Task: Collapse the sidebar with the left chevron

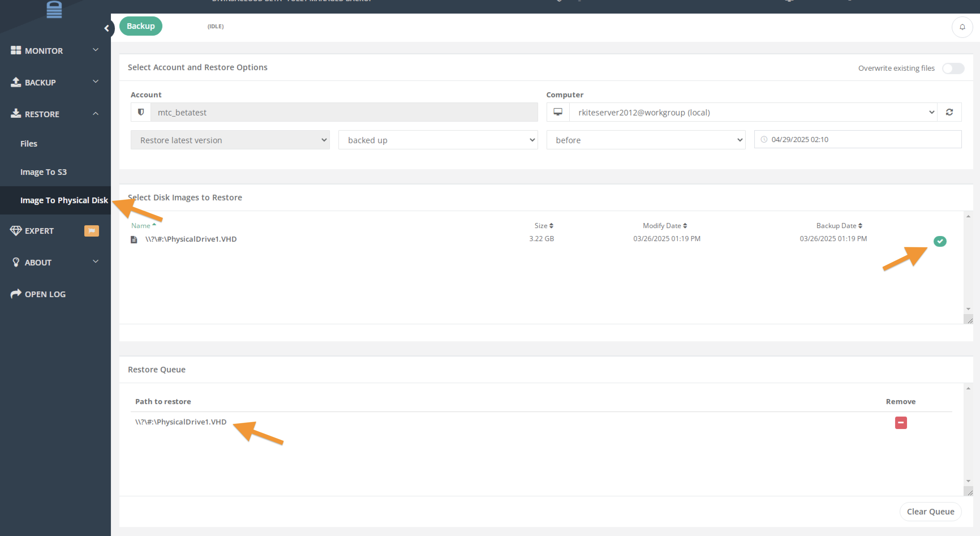Action: pos(107,28)
